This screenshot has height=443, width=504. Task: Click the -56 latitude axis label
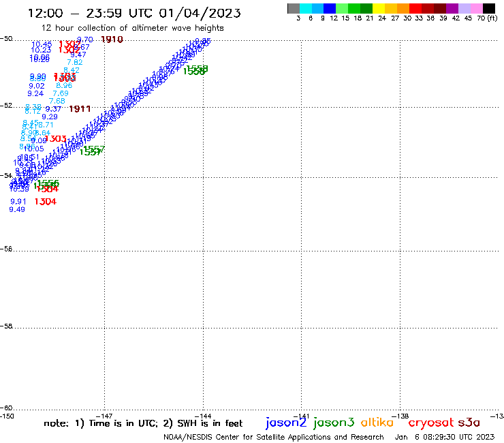pyautogui.click(x=6, y=249)
